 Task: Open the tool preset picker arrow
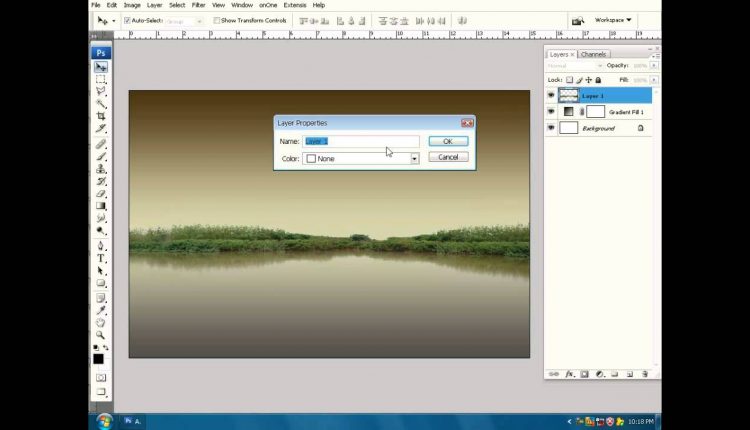click(x=113, y=21)
